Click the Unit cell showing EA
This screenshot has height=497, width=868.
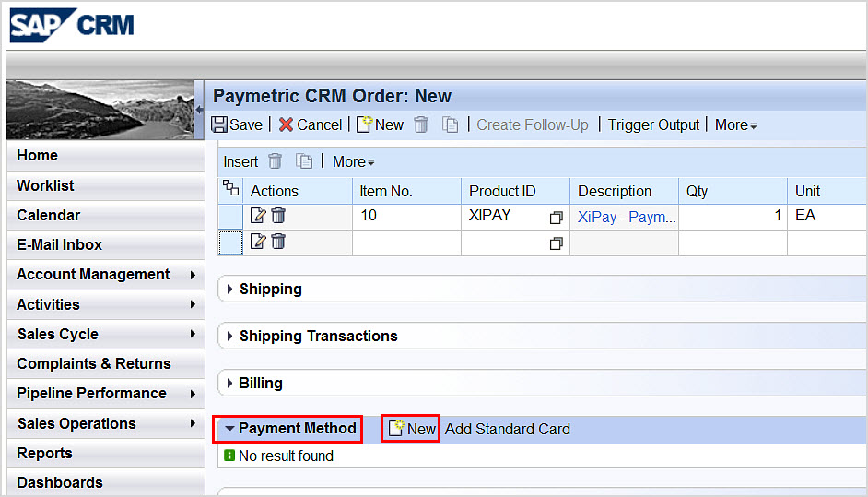point(827,216)
